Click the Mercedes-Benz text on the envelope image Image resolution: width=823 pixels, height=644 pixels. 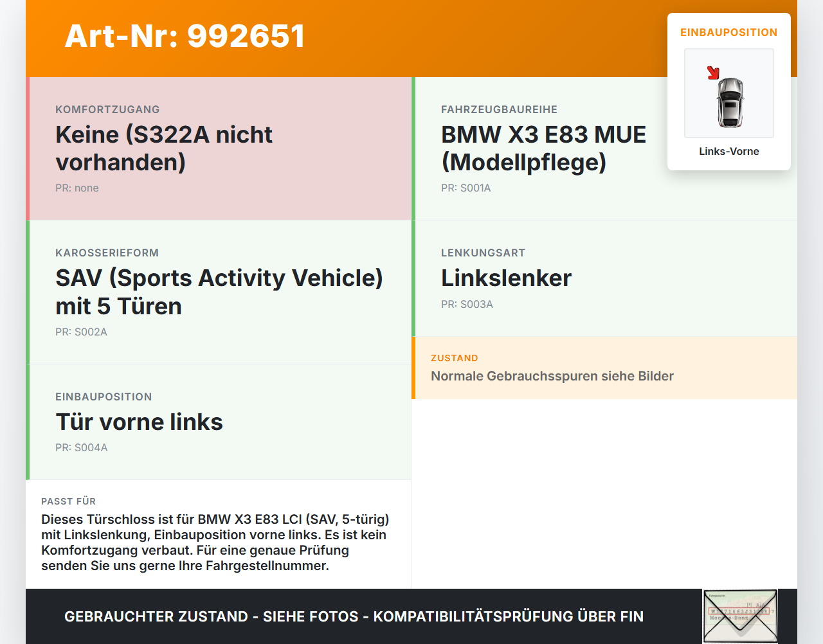pyautogui.click(x=730, y=618)
